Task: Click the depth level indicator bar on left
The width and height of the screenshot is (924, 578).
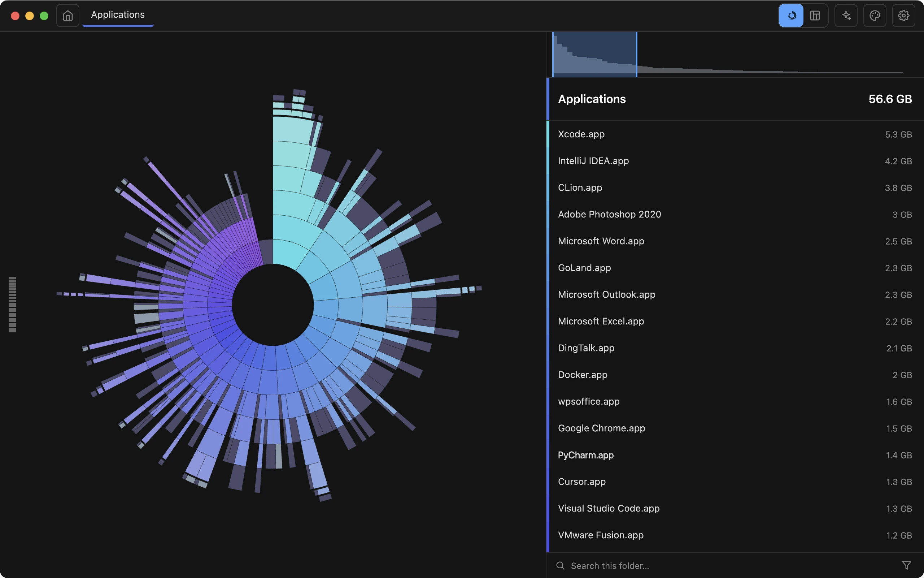Action: point(12,304)
